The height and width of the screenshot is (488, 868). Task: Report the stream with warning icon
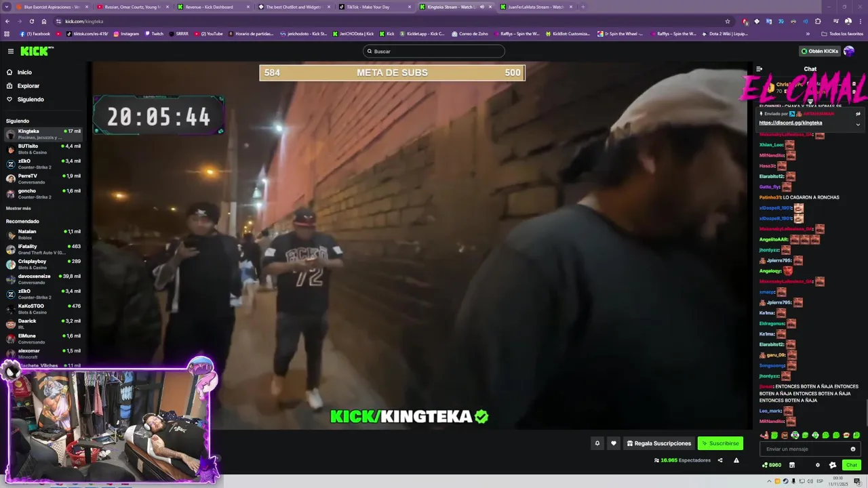736,460
